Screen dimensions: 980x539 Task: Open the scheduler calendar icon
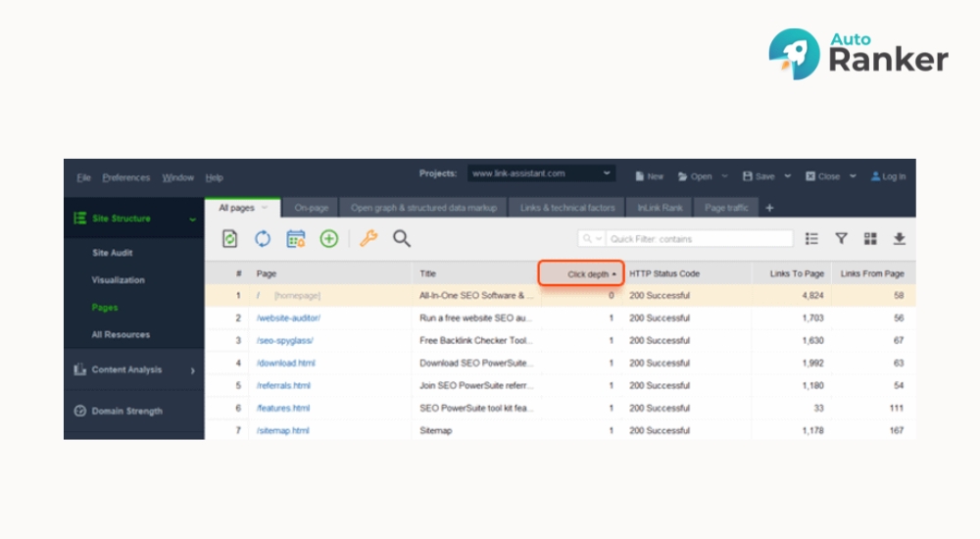pos(296,239)
